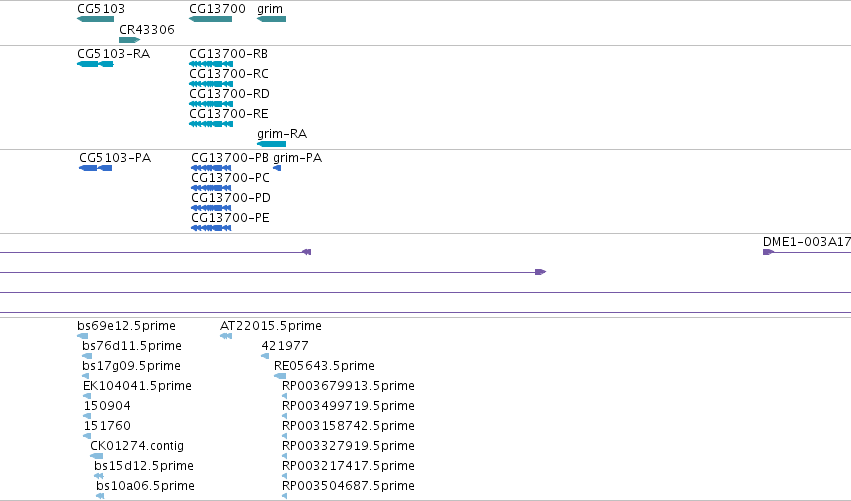
Task: Select the grim-PA label
Action: click(297, 158)
